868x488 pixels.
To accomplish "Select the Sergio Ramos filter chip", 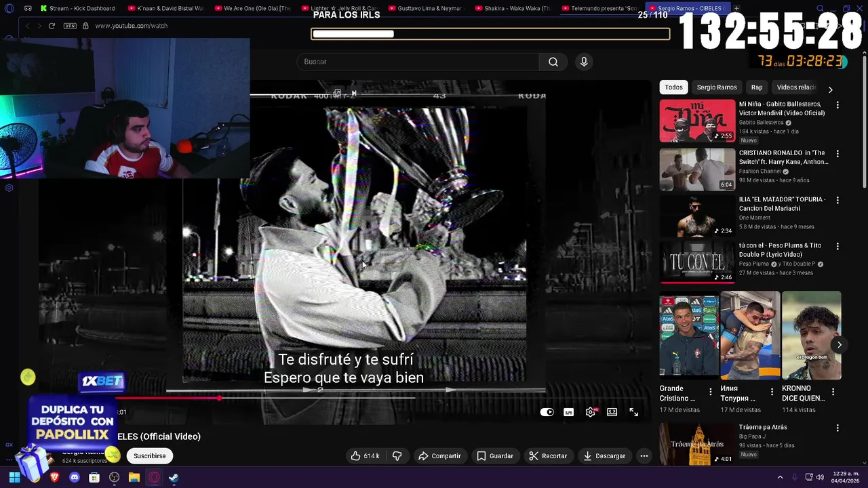I will (717, 87).
